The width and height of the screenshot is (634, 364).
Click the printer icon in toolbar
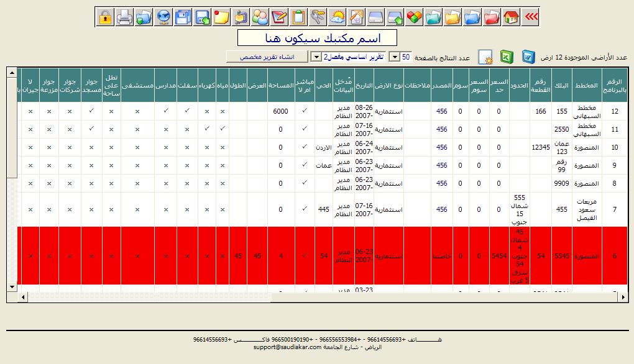[x=124, y=17]
